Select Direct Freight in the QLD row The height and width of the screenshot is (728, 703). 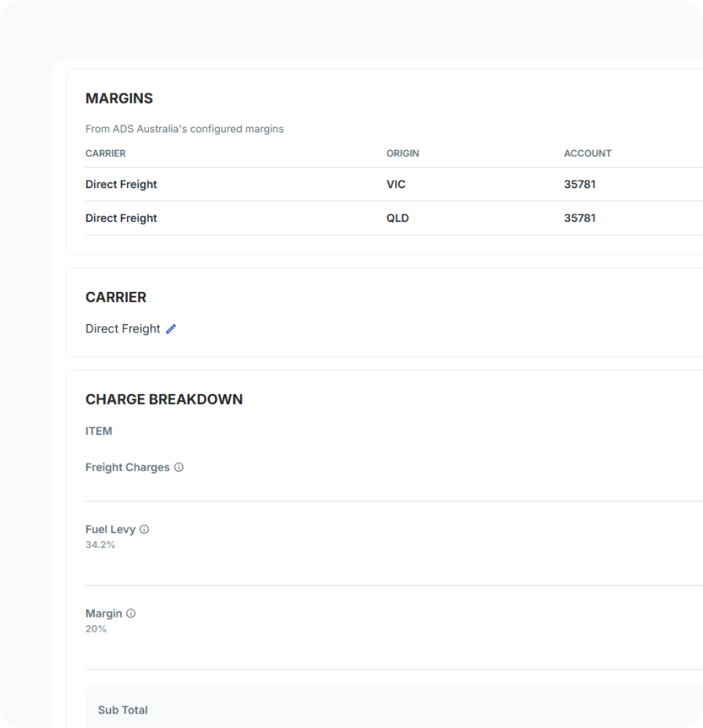pos(121,218)
